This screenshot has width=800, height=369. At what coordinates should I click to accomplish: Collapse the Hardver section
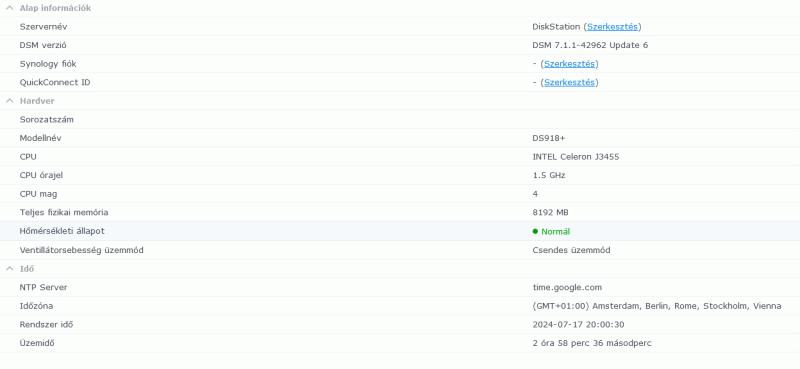[x=10, y=101]
